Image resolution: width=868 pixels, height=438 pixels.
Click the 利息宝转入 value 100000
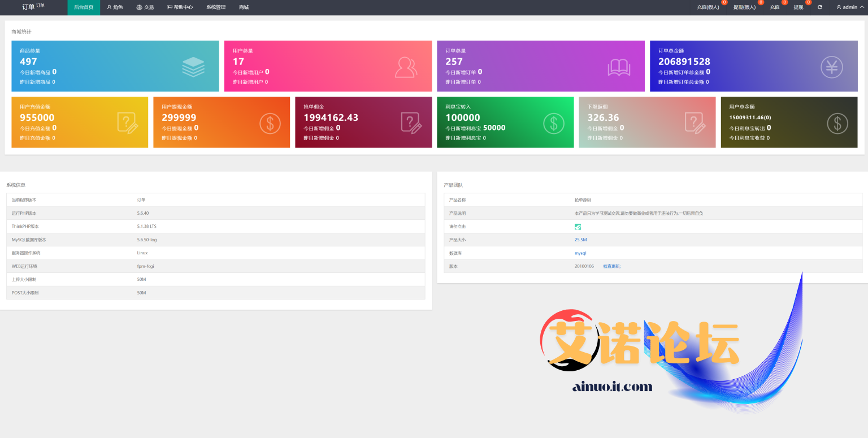pyautogui.click(x=463, y=118)
